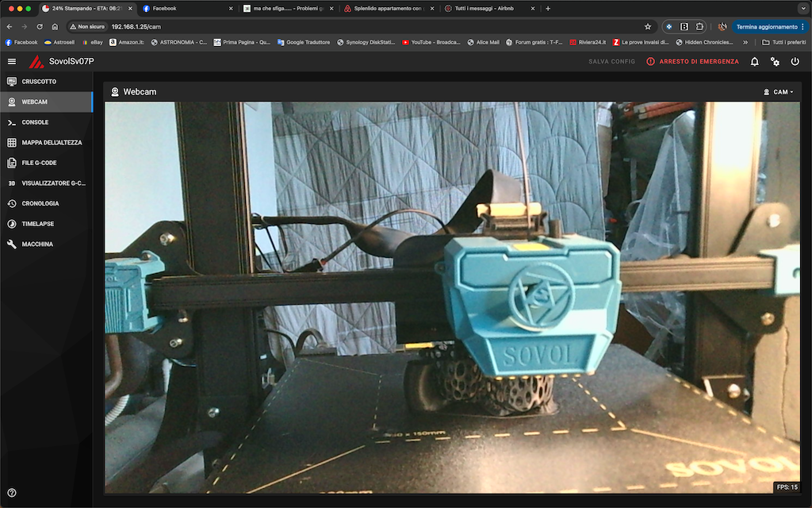The image size is (812, 508).
Task: Open the power menu in top bar
Action: pyautogui.click(x=795, y=62)
